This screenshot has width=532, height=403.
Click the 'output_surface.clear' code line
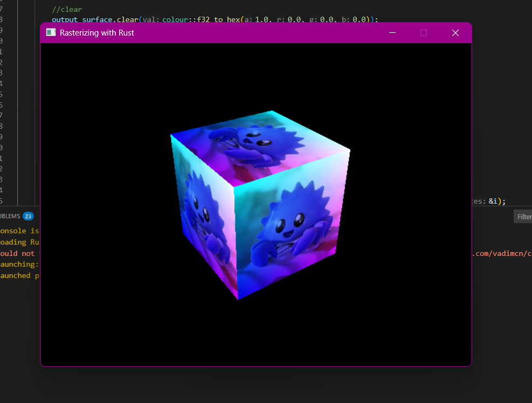point(215,19)
